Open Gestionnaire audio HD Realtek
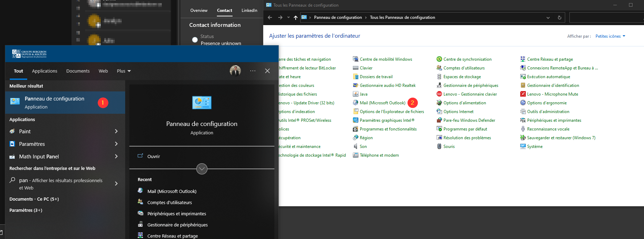Screen dimensions: 644x239 [384, 85]
